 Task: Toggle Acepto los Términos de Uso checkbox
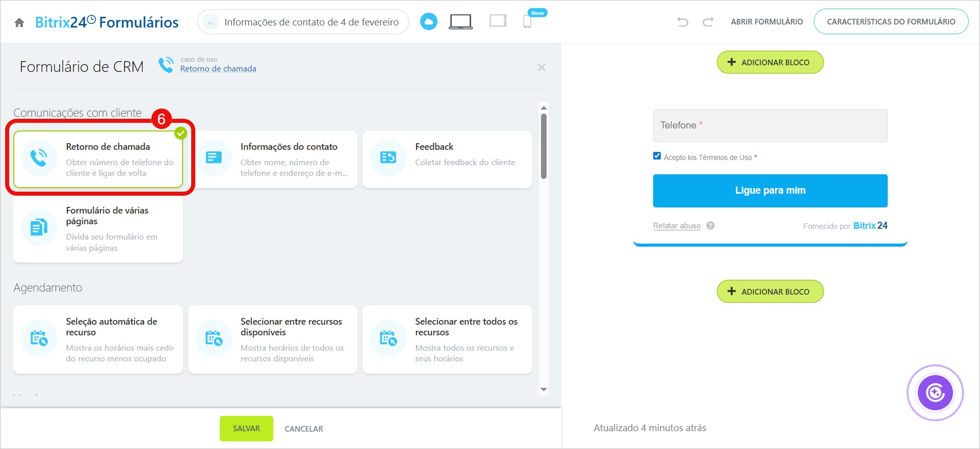point(657,156)
